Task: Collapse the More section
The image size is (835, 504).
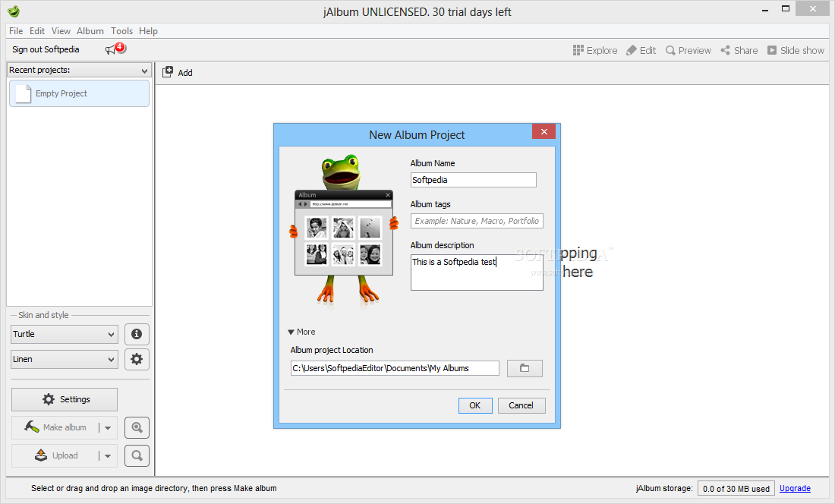Action: point(301,332)
